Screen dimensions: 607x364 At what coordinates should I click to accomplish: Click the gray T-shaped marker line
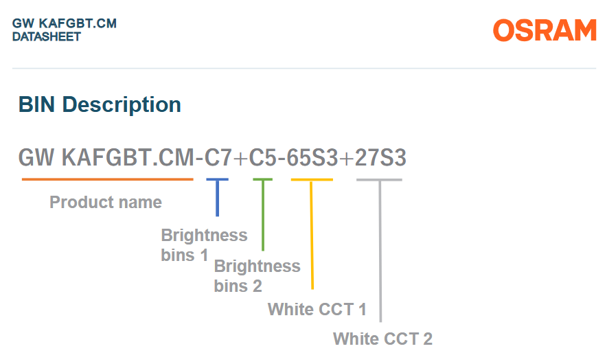pos(380,250)
